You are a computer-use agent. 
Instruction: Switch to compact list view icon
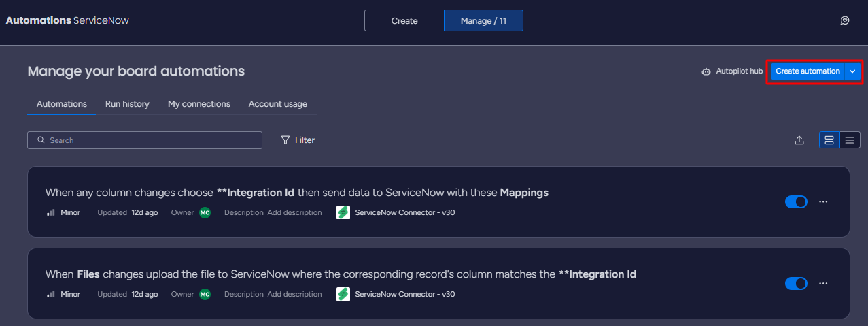point(849,140)
